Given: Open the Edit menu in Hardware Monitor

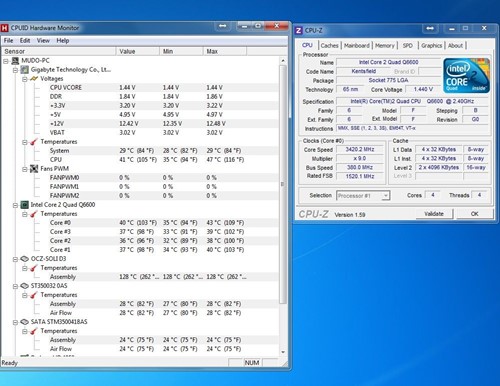Looking at the screenshot, I should (x=25, y=41).
